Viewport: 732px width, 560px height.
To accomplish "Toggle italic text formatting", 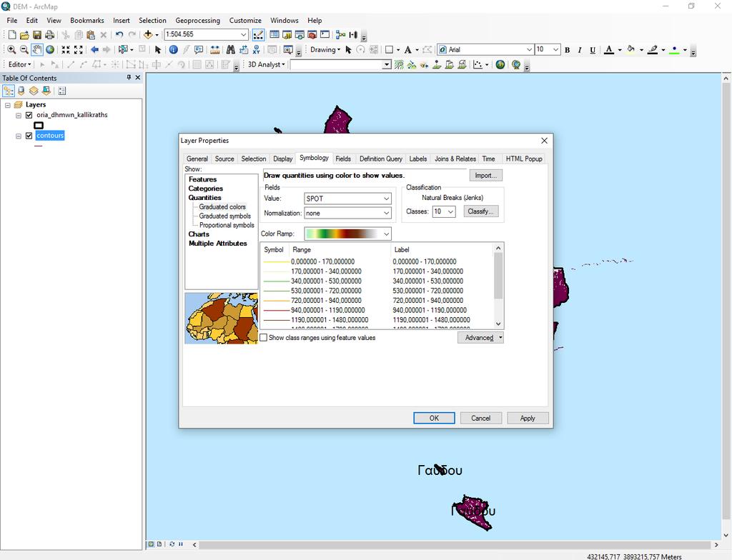I will point(579,50).
